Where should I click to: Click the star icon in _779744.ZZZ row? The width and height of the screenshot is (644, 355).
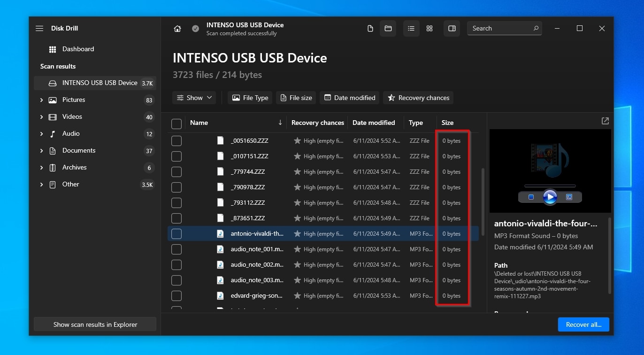point(297,172)
